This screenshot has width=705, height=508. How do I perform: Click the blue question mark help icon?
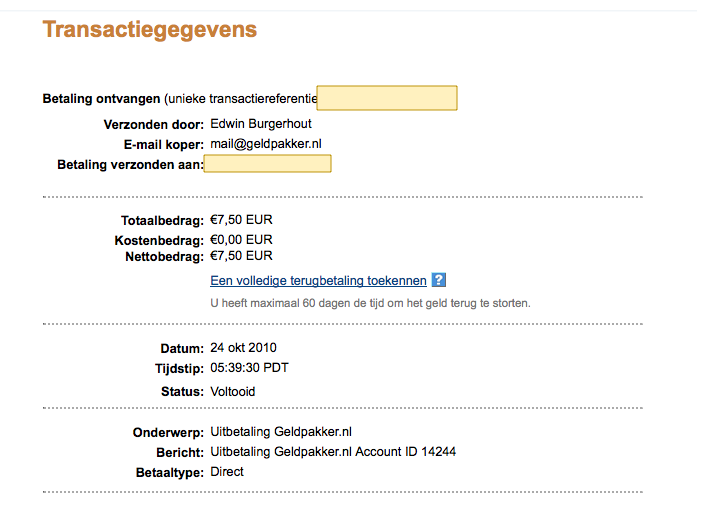tap(438, 280)
